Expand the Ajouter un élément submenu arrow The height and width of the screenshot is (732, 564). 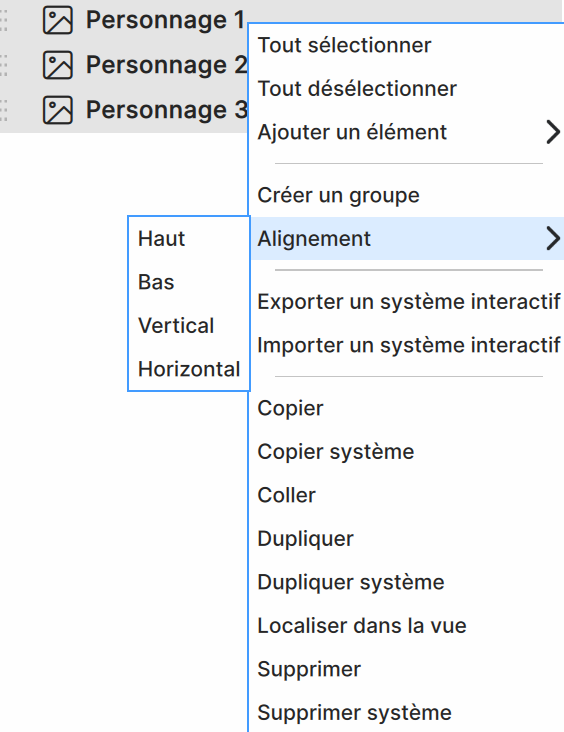(x=553, y=132)
